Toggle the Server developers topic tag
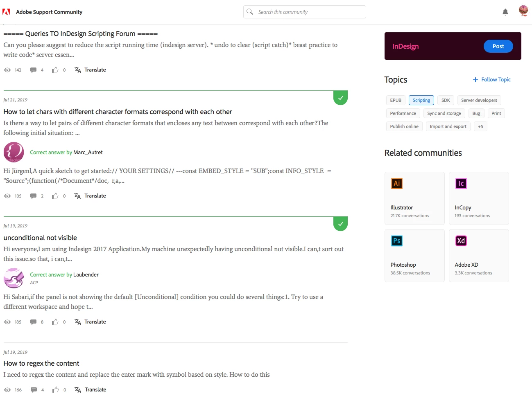The width and height of the screenshot is (532, 398). (479, 100)
